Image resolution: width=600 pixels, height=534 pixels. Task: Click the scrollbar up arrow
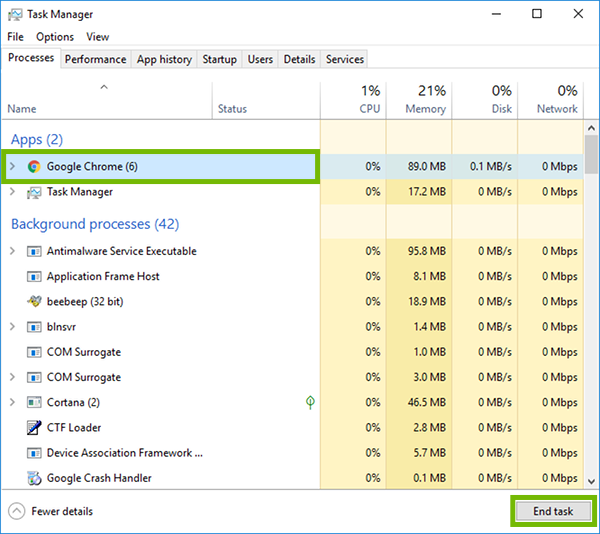(591, 129)
